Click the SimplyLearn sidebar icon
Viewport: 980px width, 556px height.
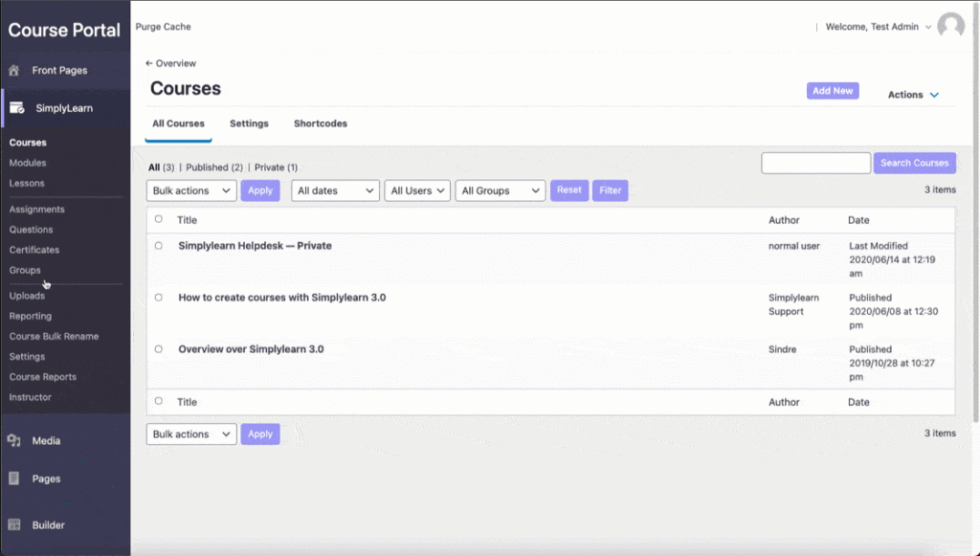click(x=17, y=108)
